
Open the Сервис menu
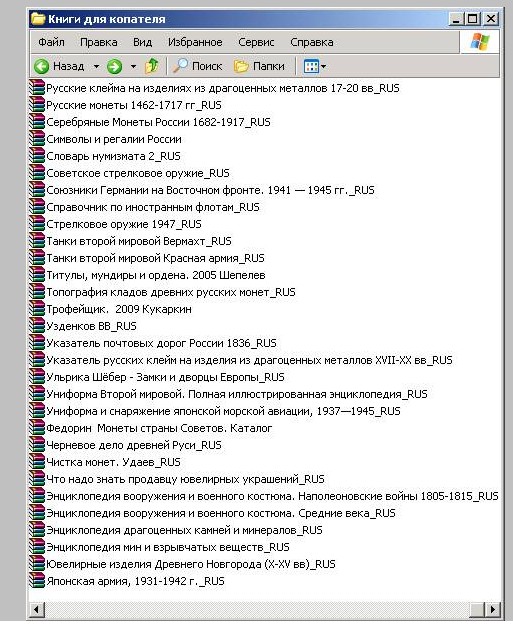[256, 42]
